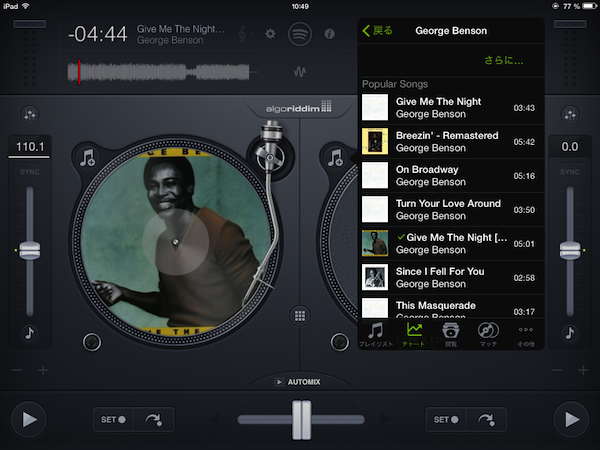Tap the 110.1 BPM display
This screenshot has height=450, width=600.
pos(30,147)
